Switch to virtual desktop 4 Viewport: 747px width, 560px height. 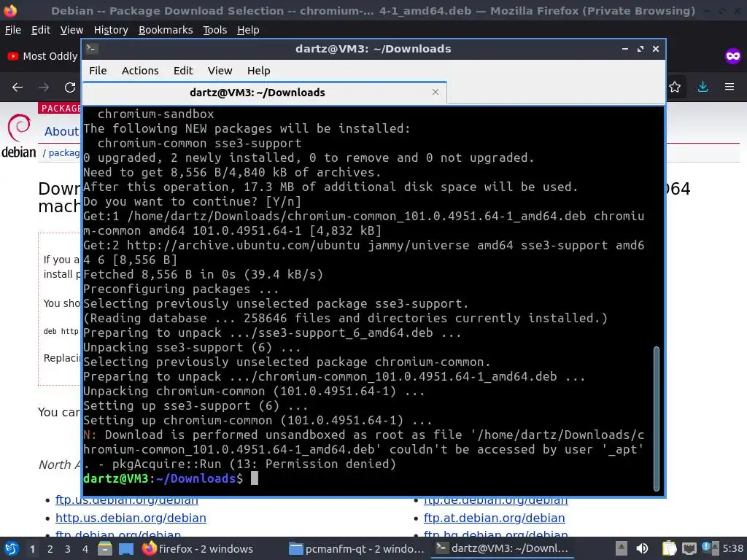(85, 549)
